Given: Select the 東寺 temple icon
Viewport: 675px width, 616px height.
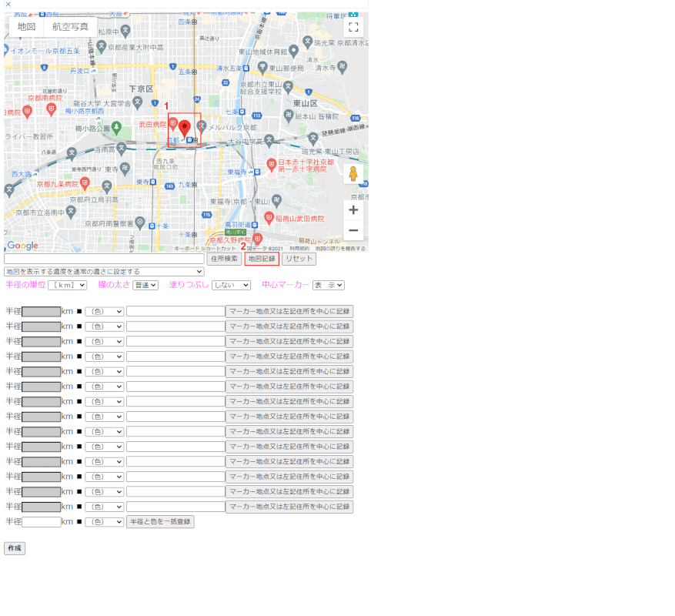Looking at the screenshot, I should pyautogui.click(x=125, y=168).
